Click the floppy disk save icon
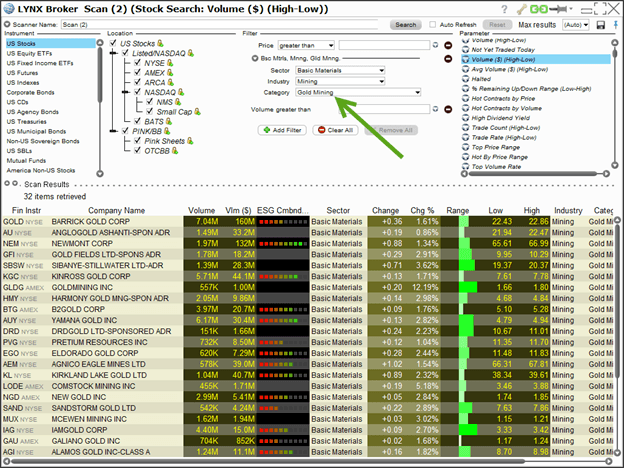Screen dimensions: 624x468 (601, 25)
